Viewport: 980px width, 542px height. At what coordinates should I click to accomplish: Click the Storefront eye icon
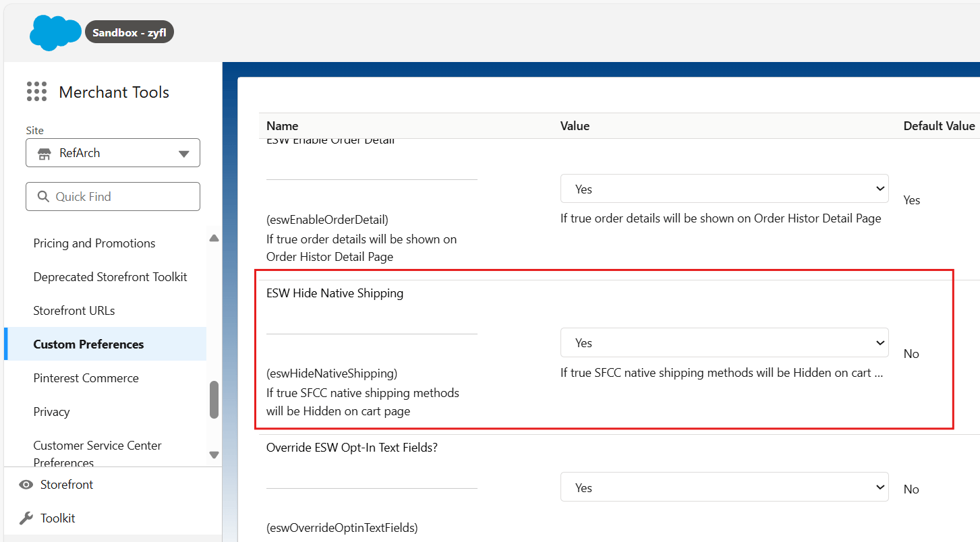tap(26, 485)
